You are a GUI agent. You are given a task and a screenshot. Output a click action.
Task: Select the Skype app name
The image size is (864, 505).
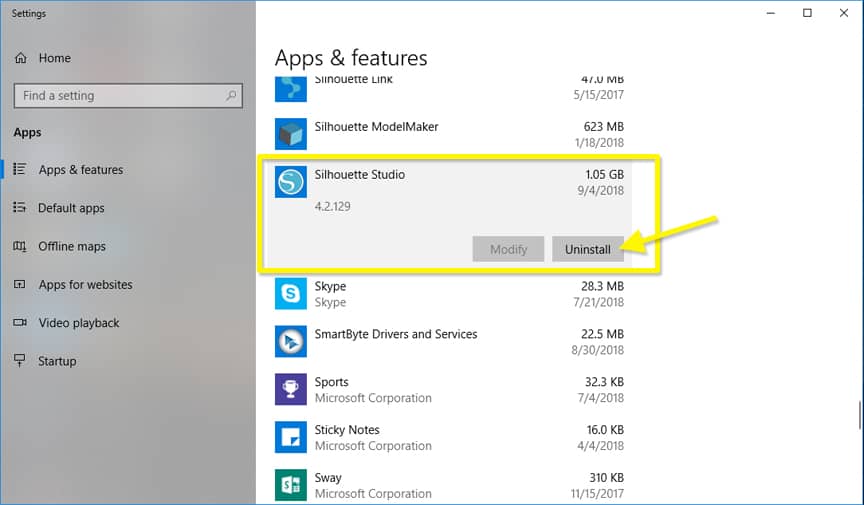(330, 287)
